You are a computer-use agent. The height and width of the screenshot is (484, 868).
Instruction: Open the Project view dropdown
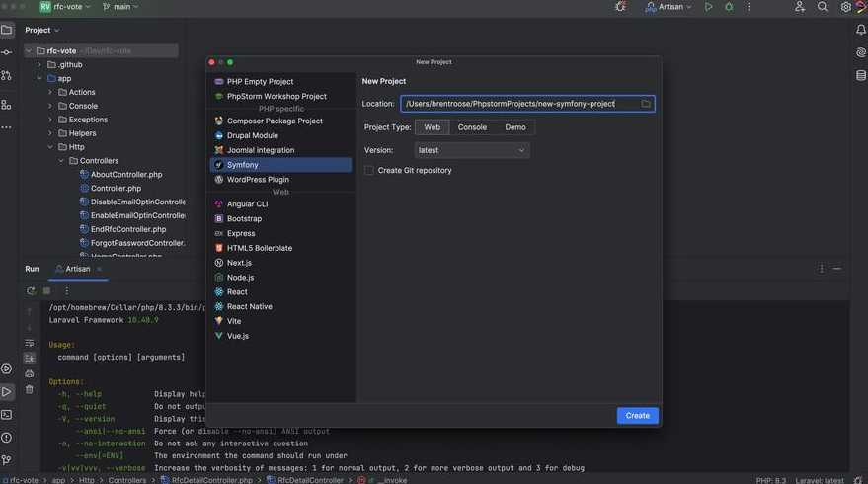pos(42,30)
